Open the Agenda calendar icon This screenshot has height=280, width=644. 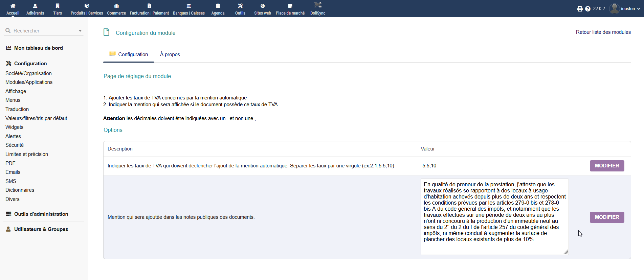(x=218, y=6)
